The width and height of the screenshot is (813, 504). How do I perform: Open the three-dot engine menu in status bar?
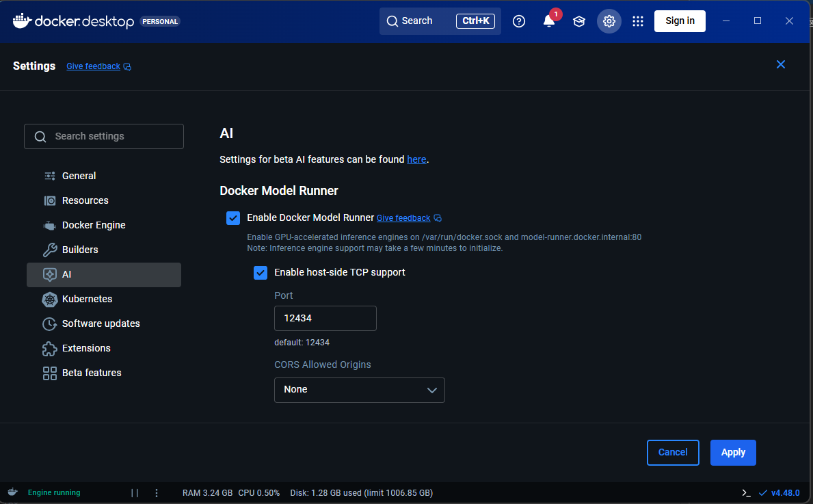click(x=157, y=492)
